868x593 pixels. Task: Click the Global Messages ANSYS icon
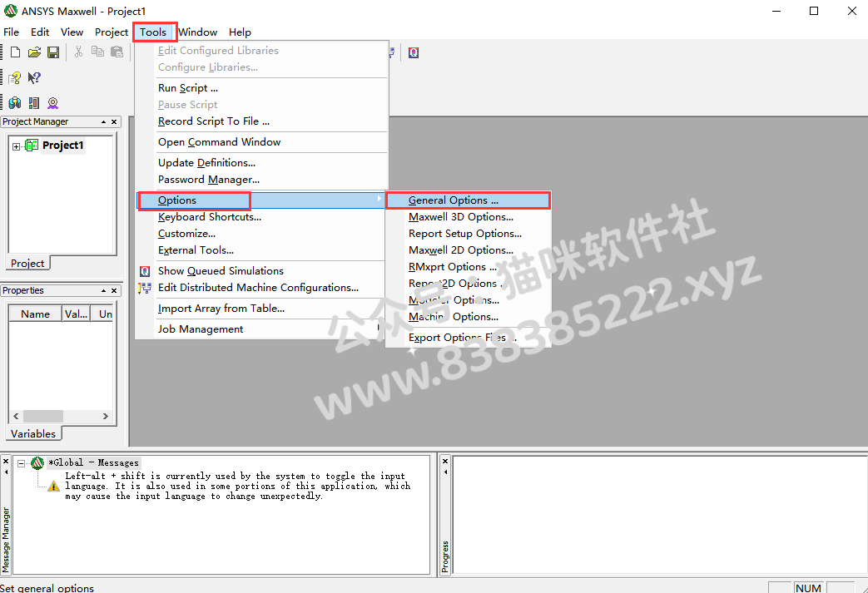click(37, 463)
